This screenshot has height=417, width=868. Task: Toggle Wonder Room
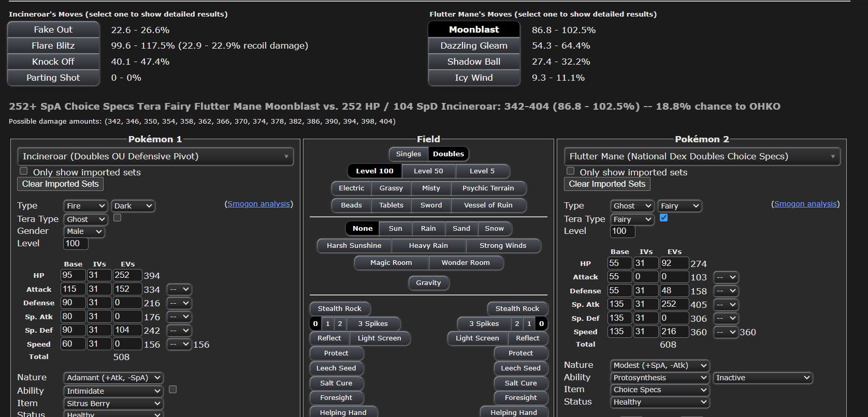pyautogui.click(x=466, y=262)
